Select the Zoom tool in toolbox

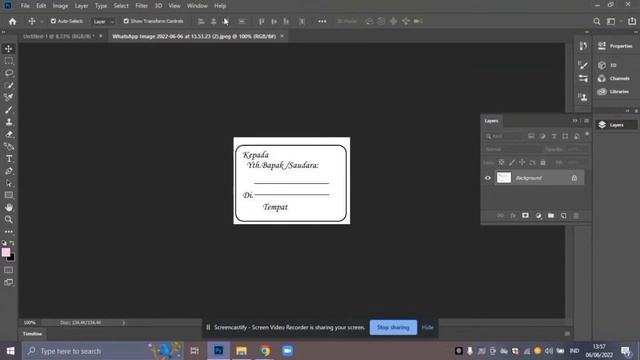(9, 220)
